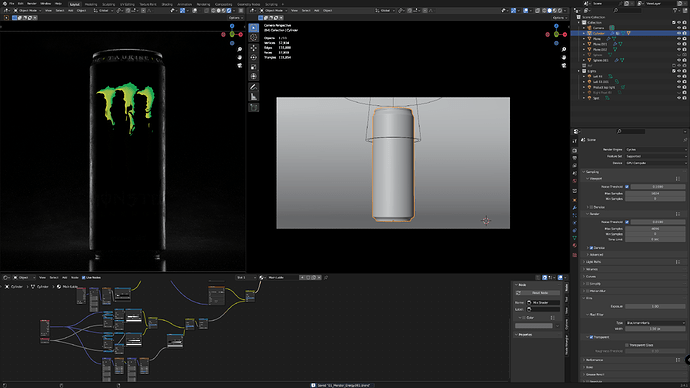Image resolution: width=690 pixels, height=388 pixels.
Task: Open the Physics properties tab icon
Action: (575, 223)
